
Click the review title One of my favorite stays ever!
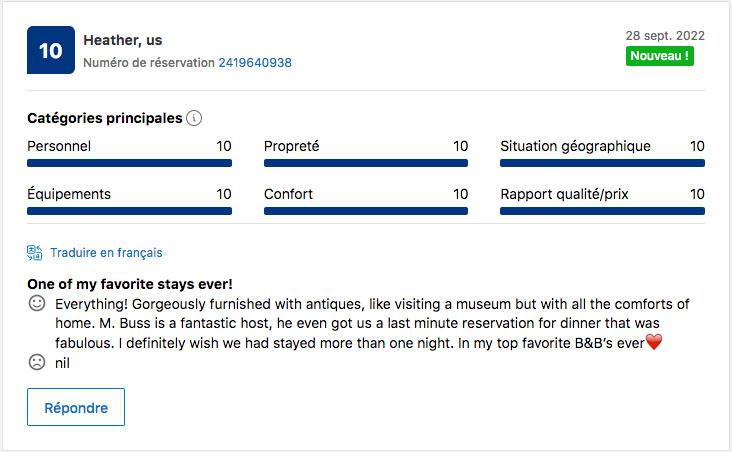(x=130, y=284)
